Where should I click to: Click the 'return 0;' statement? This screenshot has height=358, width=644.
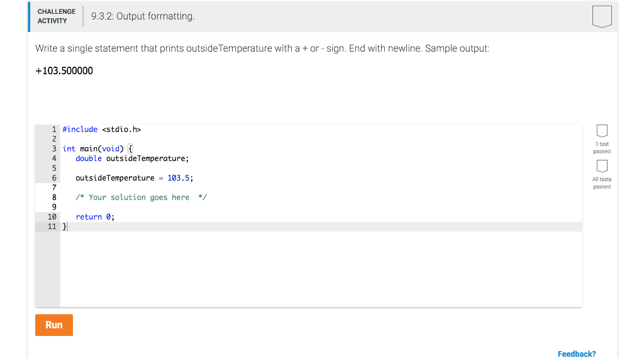(95, 216)
